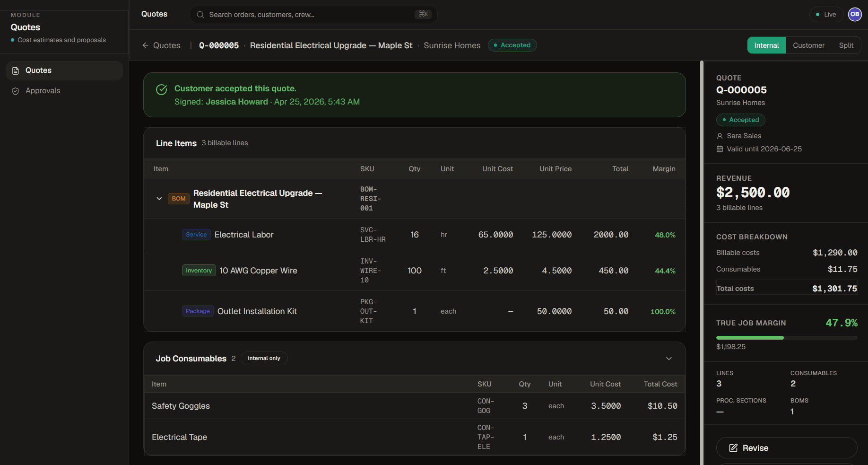Click the $11.75 consumables cost value

(x=842, y=269)
